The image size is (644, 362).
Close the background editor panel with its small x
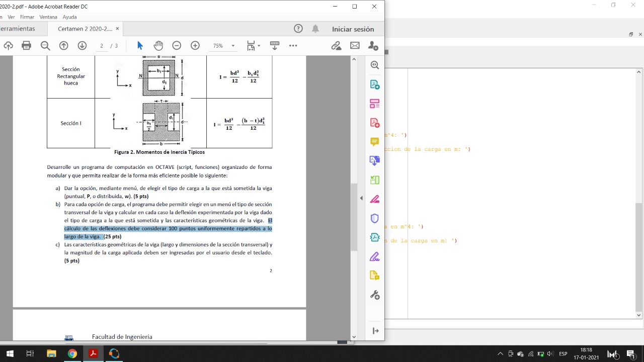(x=640, y=34)
